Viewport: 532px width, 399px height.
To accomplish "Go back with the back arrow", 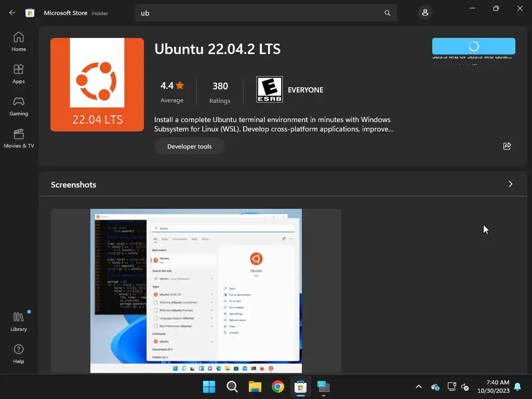I will pos(12,13).
